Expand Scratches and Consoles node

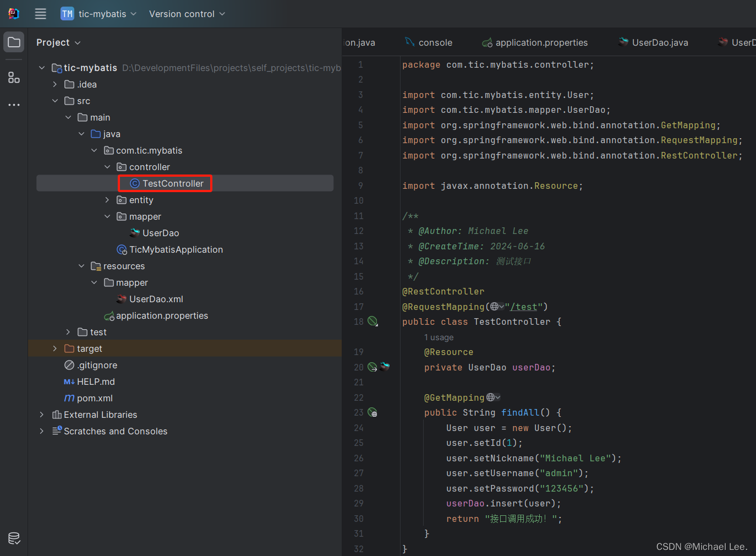pos(42,431)
